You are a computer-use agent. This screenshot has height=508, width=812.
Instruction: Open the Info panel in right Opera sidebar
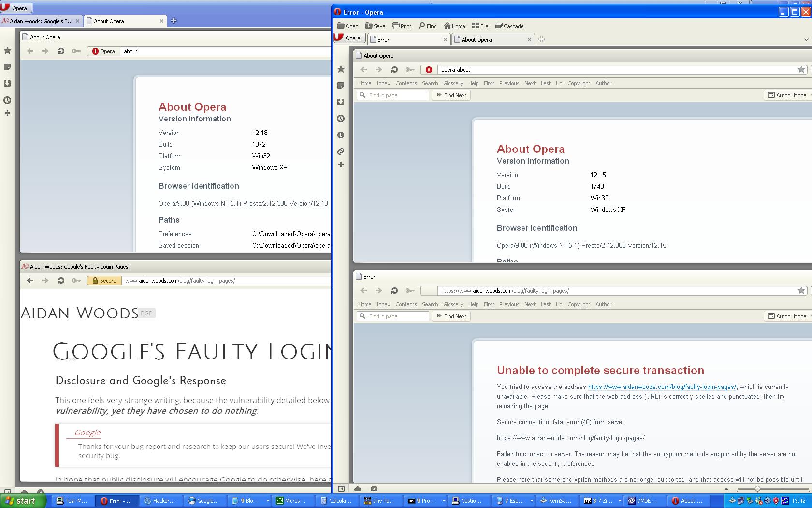tap(341, 135)
